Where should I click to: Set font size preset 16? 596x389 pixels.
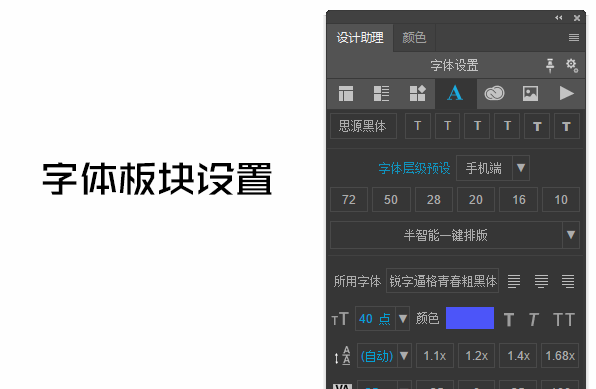tap(518, 199)
